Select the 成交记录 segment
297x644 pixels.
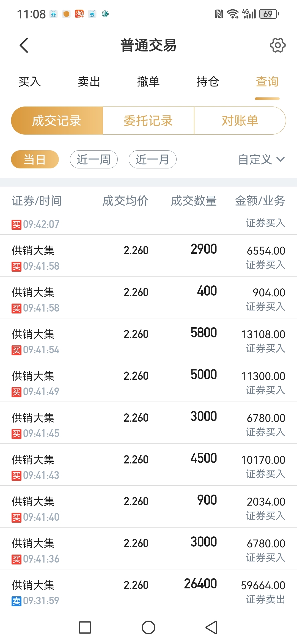click(57, 121)
